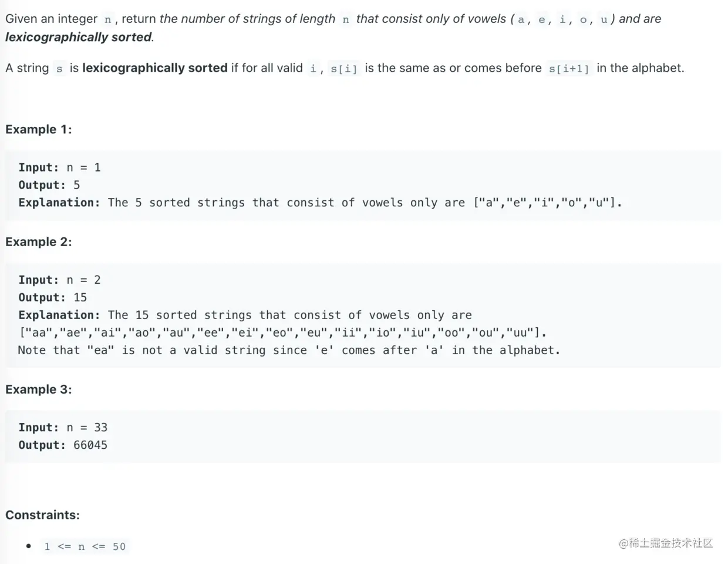The image size is (728, 564).
Task: Click the Example 3 heading
Action: (38, 389)
